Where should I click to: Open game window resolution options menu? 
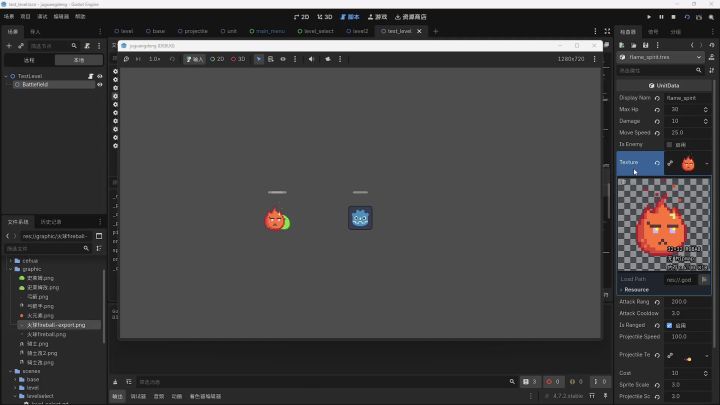click(594, 59)
